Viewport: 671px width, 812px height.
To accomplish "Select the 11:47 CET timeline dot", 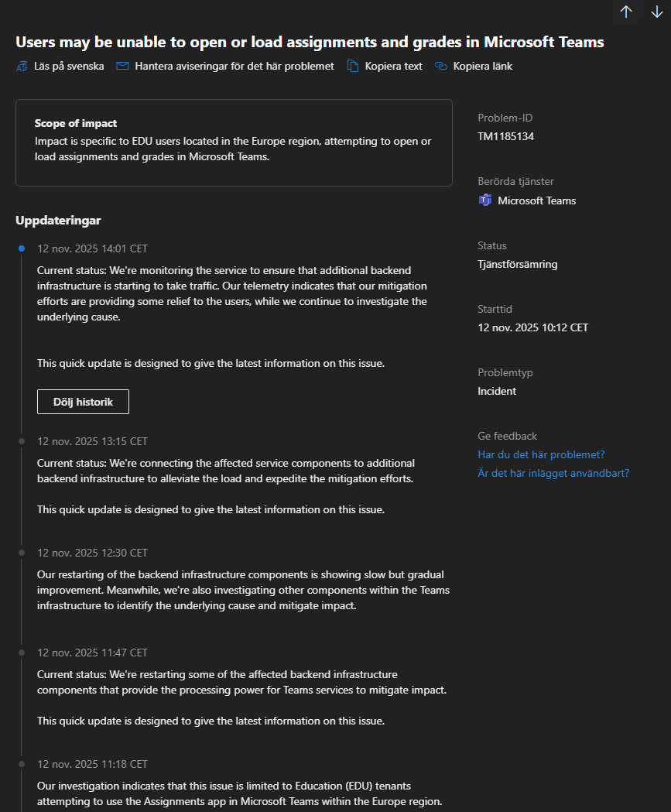I will [22, 653].
